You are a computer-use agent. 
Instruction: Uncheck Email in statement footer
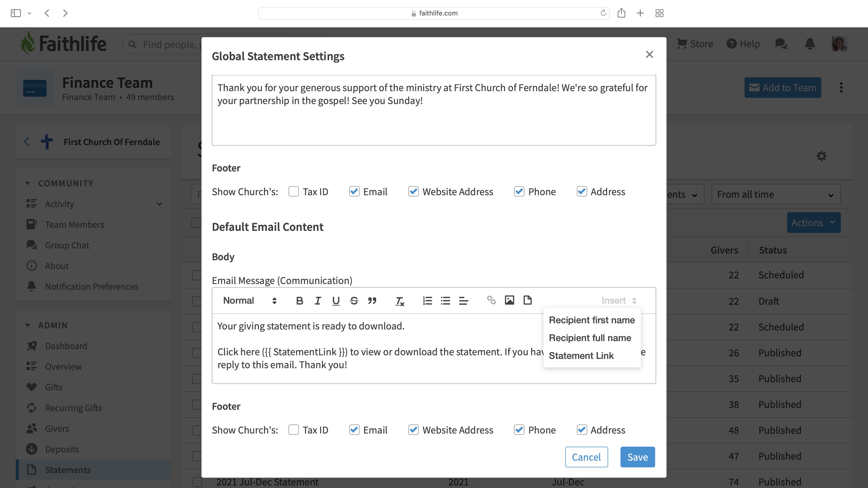pyautogui.click(x=354, y=192)
